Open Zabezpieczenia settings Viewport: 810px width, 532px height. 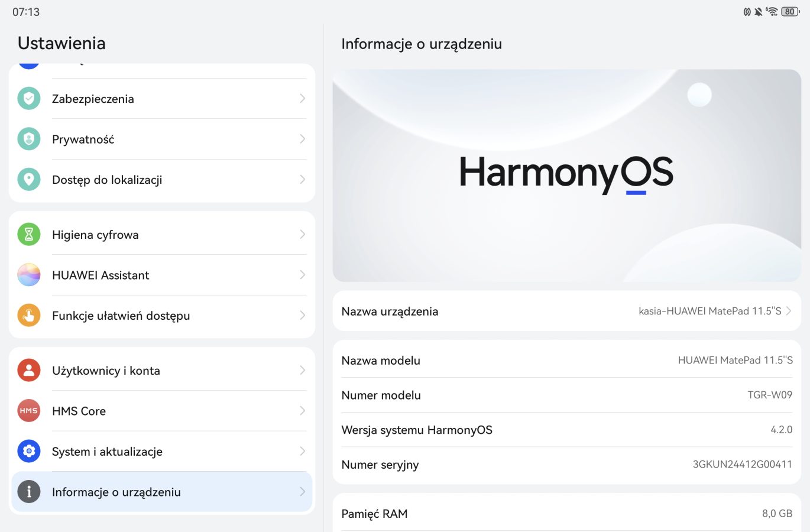(162, 99)
